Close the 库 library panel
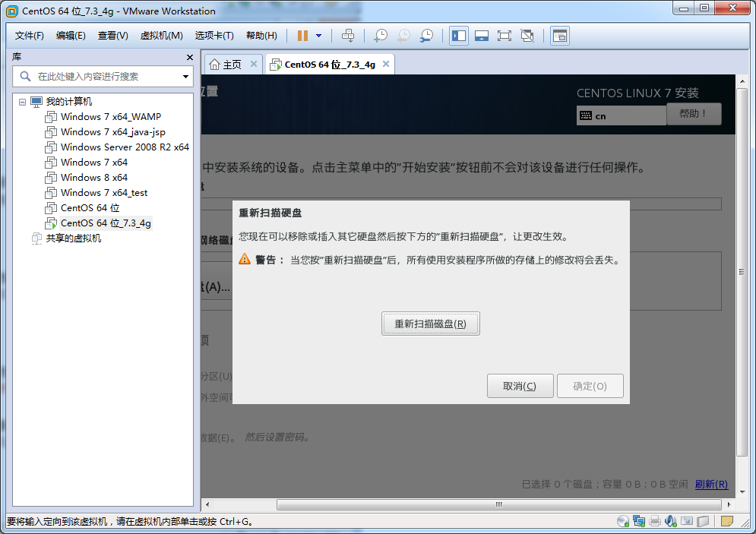The image size is (756, 534). coord(189,58)
